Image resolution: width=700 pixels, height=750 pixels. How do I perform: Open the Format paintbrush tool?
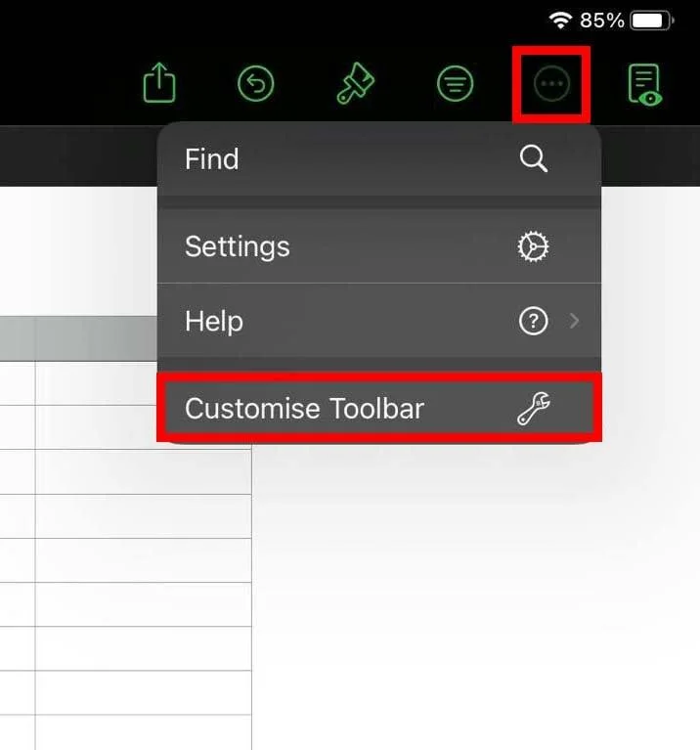355,85
